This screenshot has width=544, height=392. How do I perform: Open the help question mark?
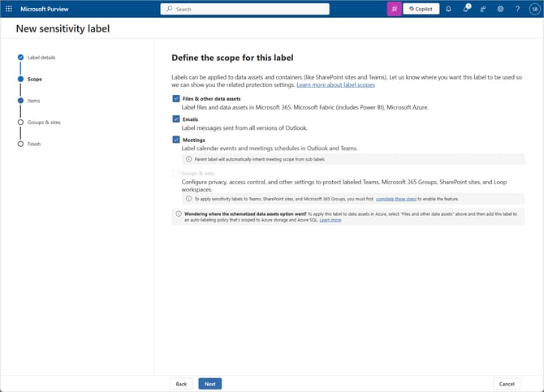point(517,9)
